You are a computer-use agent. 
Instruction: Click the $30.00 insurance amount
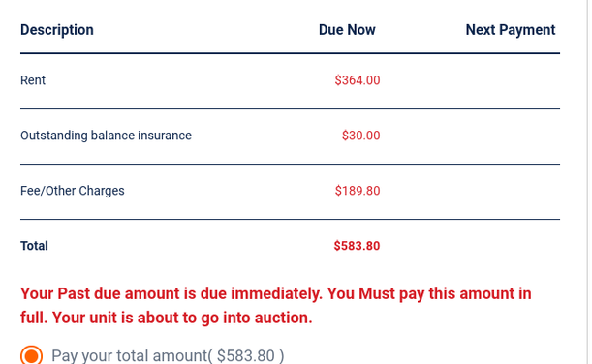[361, 136]
